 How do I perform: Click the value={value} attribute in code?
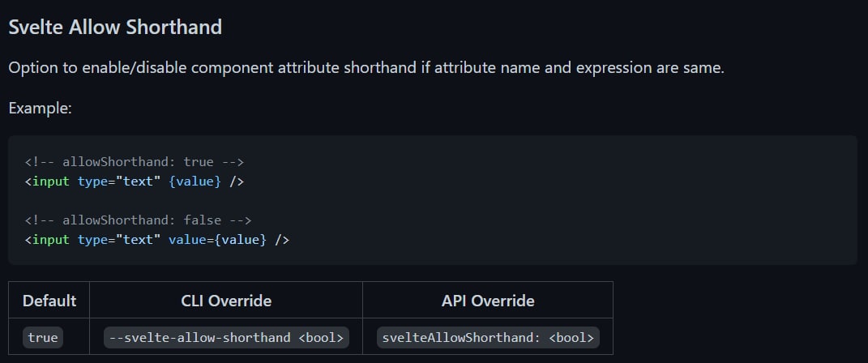click(x=217, y=240)
